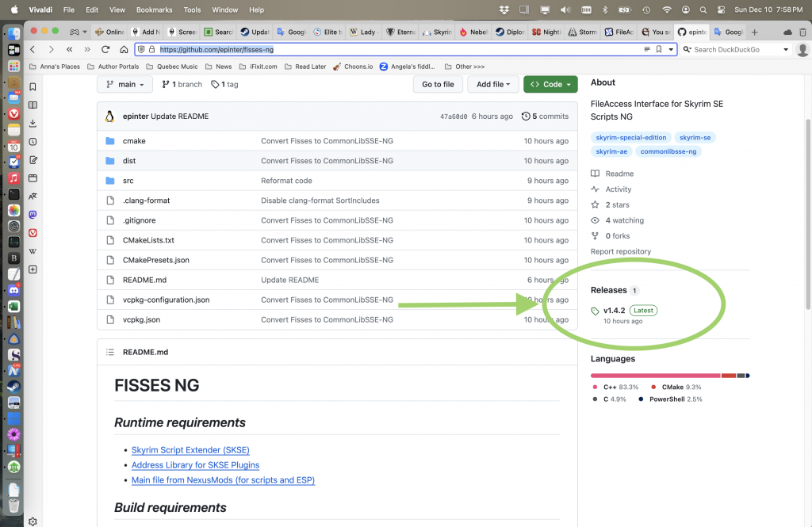Open the History panel clock icon
This screenshot has width=812, height=527.
point(33,142)
